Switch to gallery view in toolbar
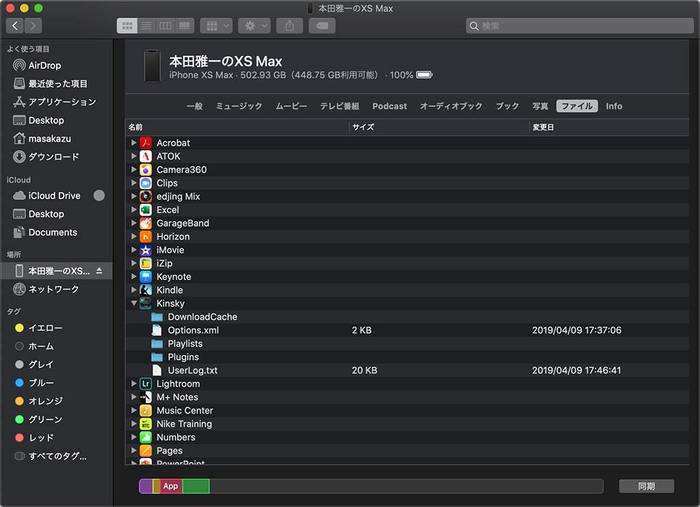Screen dimensions: 700x507 (184, 26)
